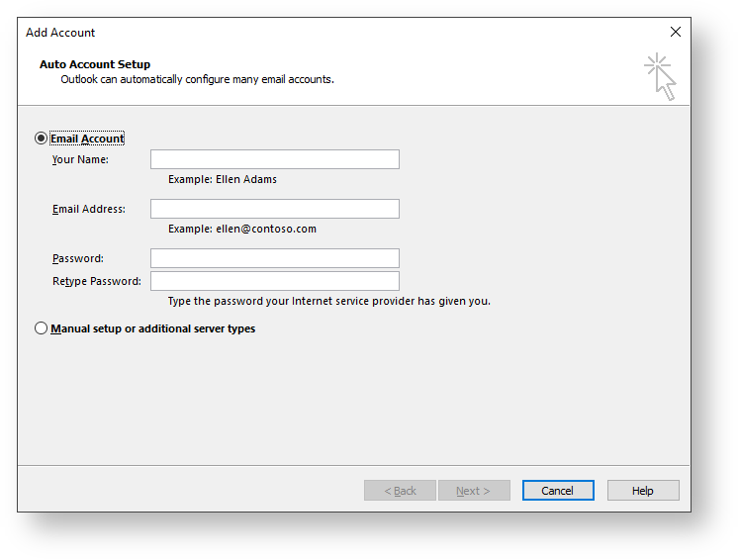Click 'Example: Ellen Adams' hint text
The image size is (739, 560).
click(223, 179)
